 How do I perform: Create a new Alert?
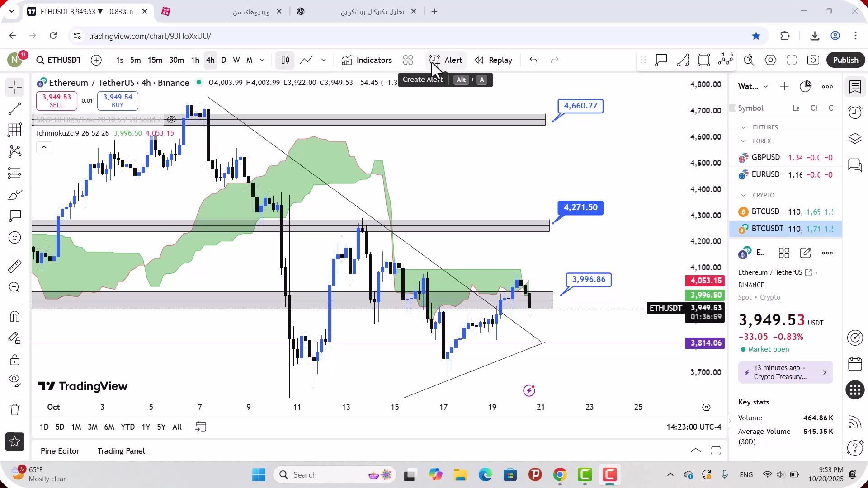click(445, 60)
